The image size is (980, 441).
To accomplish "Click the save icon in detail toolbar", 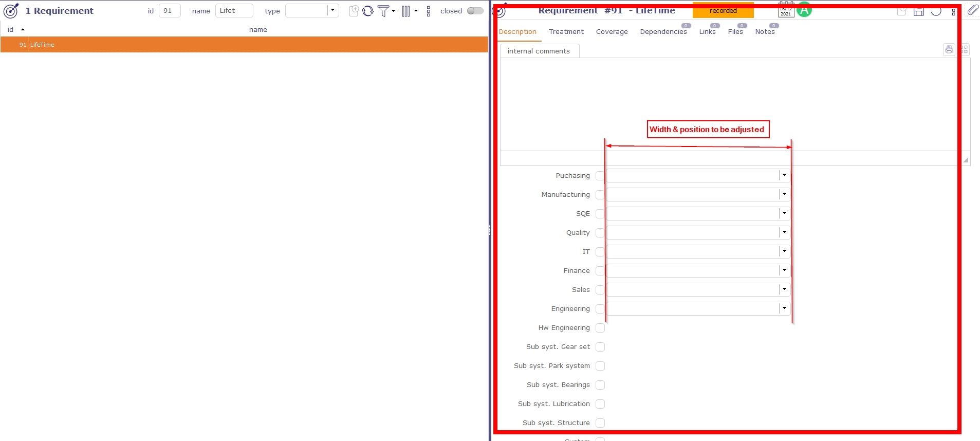I will [x=919, y=11].
